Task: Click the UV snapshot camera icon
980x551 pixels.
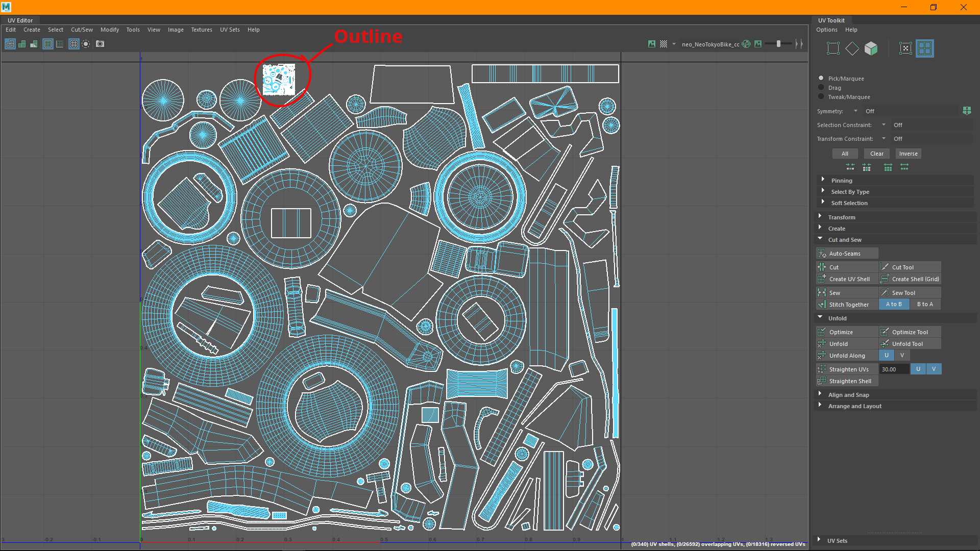Action: (x=100, y=44)
